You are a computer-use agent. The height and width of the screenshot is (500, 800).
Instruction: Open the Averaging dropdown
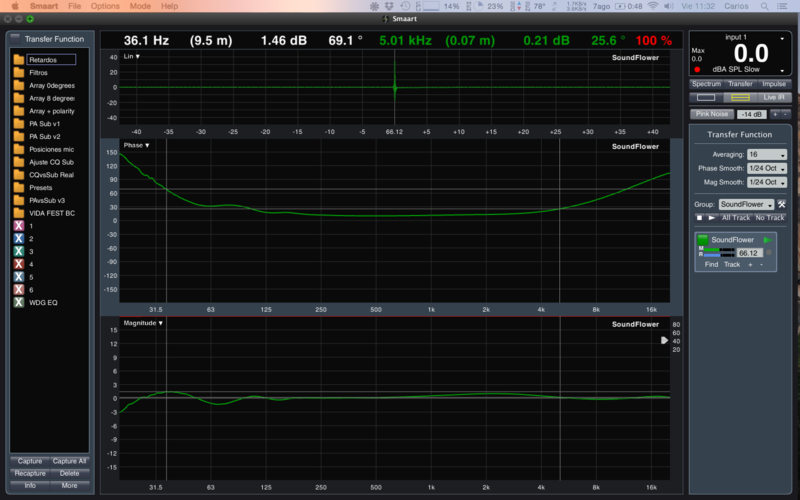(x=767, y=155)
